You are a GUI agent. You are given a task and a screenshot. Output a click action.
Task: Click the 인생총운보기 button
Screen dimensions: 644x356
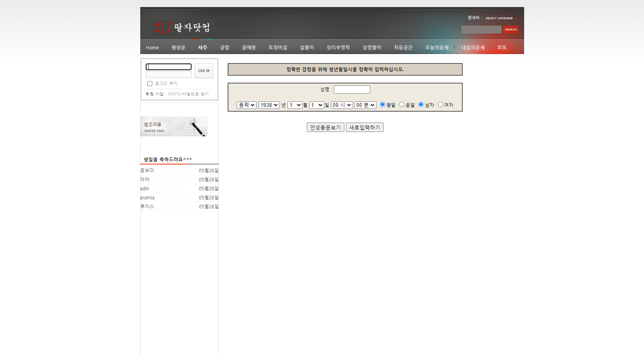pos(325,127)
